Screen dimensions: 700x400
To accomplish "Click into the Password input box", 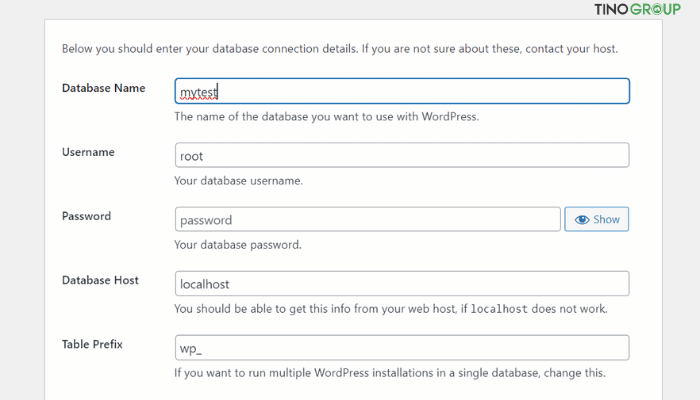I will (x=368, y=219).
